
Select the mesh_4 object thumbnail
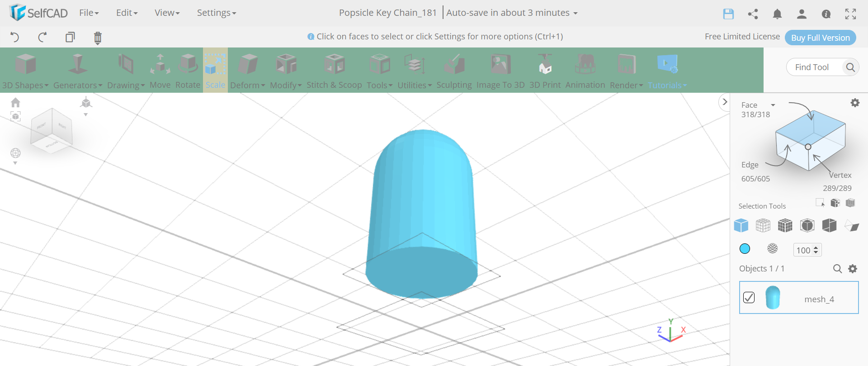coord(773,298)
